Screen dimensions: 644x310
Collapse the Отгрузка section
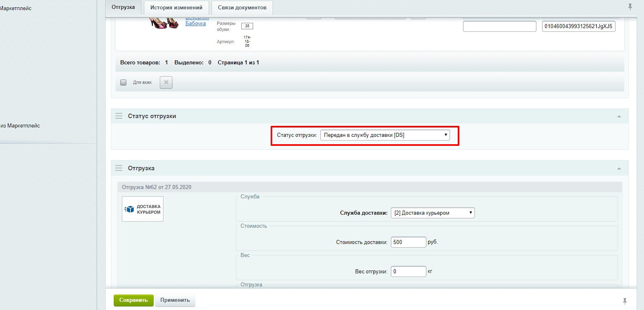pyautogui.click(x=619, y=169)
